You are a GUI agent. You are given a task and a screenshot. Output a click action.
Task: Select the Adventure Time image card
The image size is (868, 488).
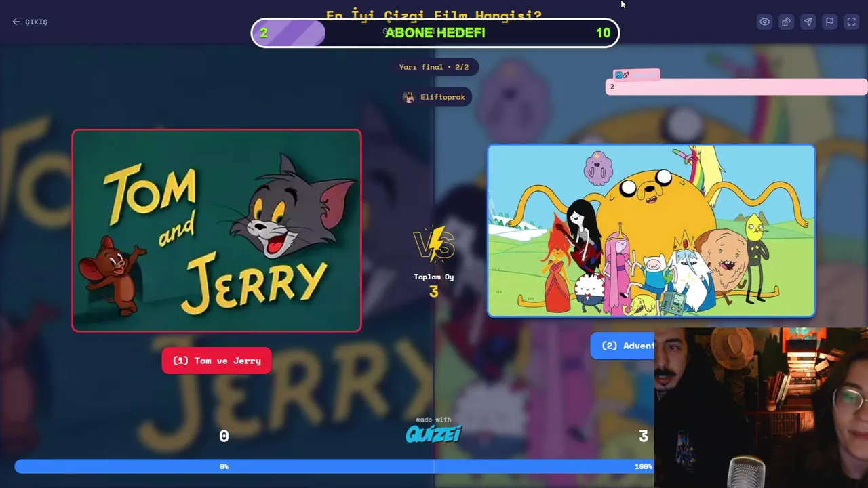651,230
